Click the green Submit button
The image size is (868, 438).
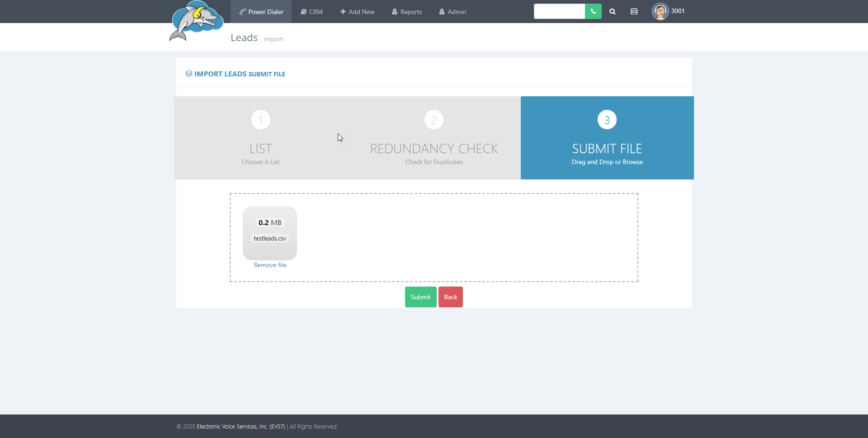pyautogui.click(x=420, y=297)
